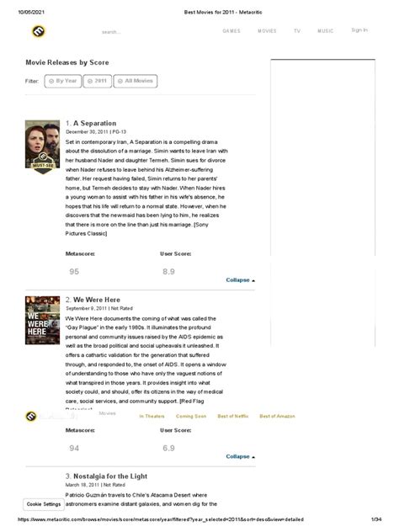This screenshot has height=532, width=399.
Task: Click the Must-See badge on A Separation poster
Action: [x=43, y=164]
